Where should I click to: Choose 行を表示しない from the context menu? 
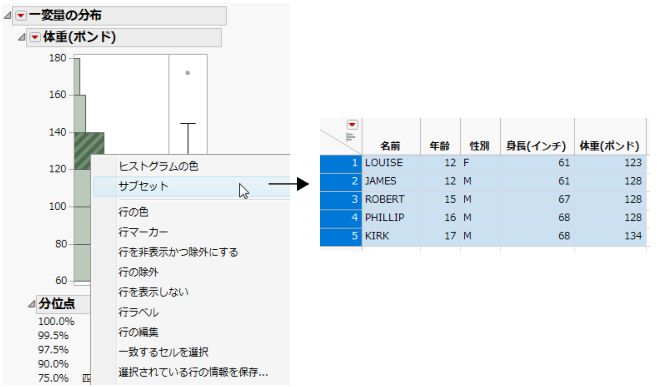pos(153,292)
